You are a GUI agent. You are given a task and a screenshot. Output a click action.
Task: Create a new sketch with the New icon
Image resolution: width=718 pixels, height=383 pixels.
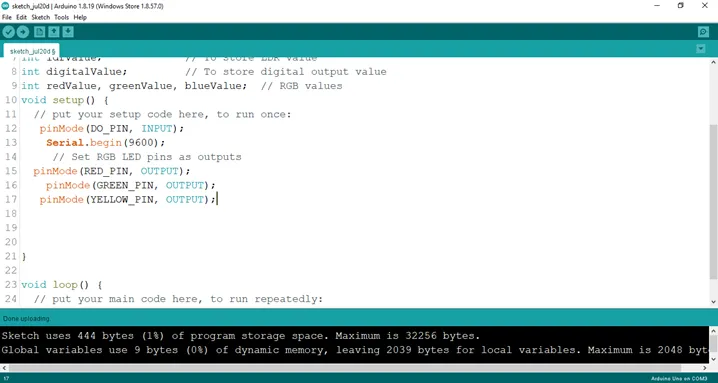(40, 32)
